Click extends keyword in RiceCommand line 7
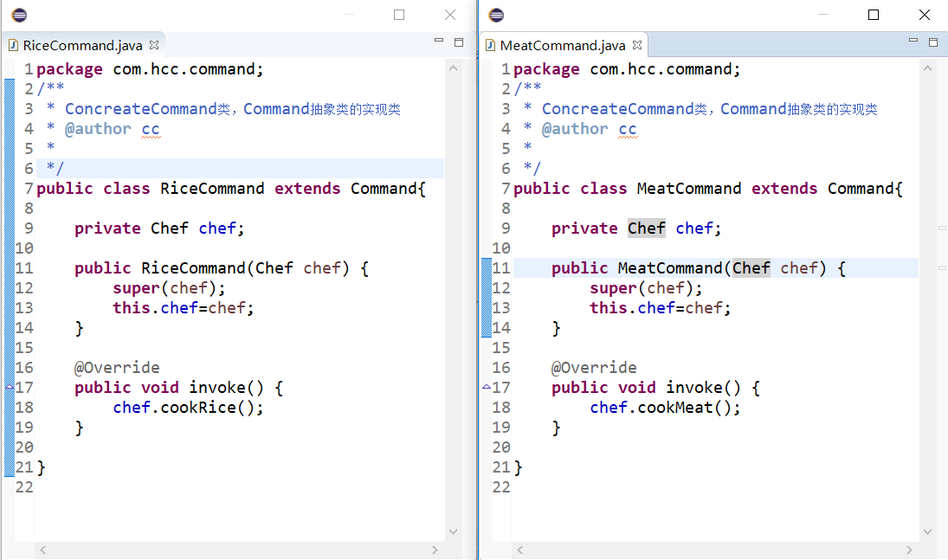The width and height of the screenshot is (948, 560). [x=307, y=189]
